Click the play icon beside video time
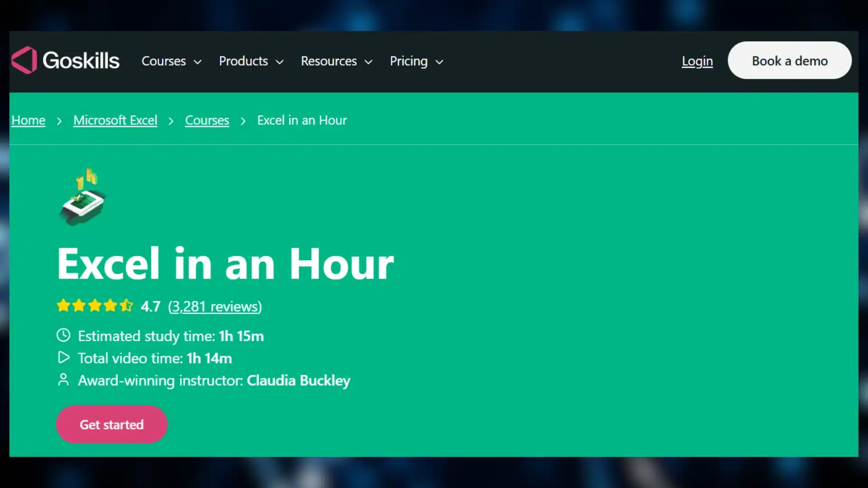The height and width of the screenshot is (488, 868). coord(64,357)
